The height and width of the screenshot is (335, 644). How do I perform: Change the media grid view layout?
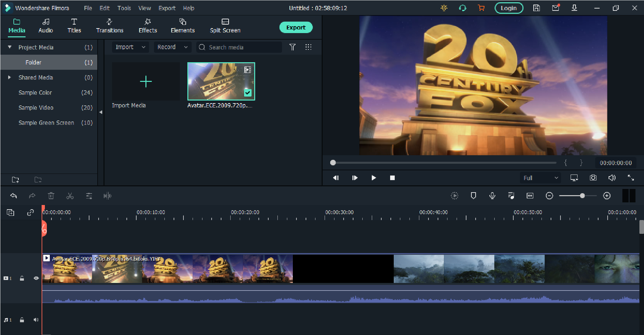[308, 47]
